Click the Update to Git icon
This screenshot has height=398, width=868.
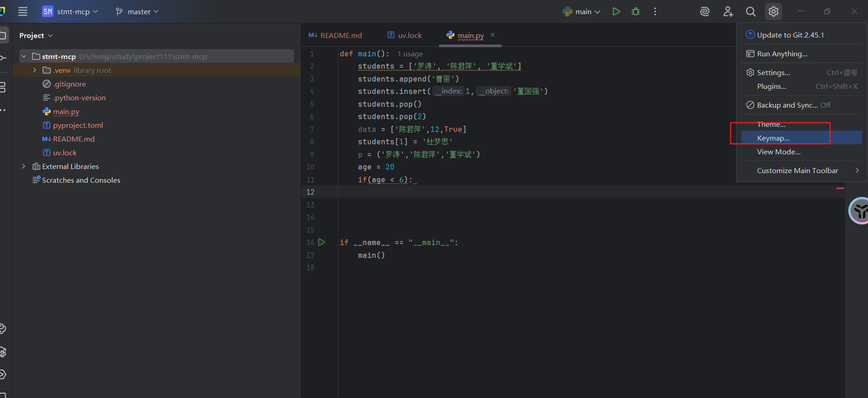tap(750, 35)
